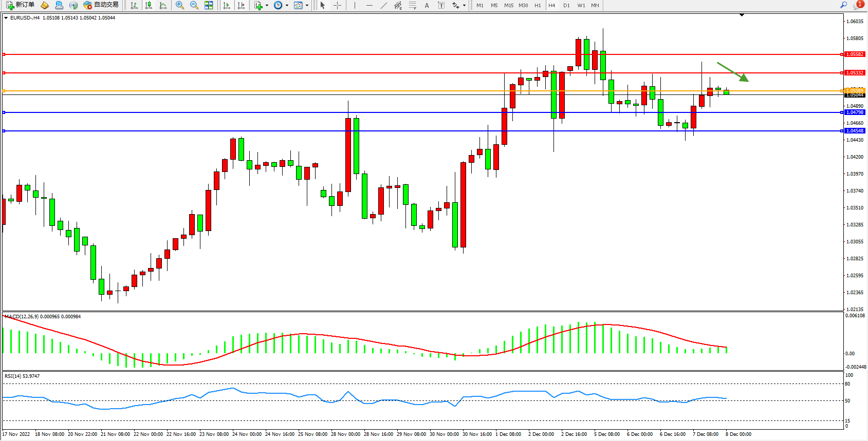Click the chart shift triangle marker
This screenshot has height=441, width=868.
coord(742,15)
